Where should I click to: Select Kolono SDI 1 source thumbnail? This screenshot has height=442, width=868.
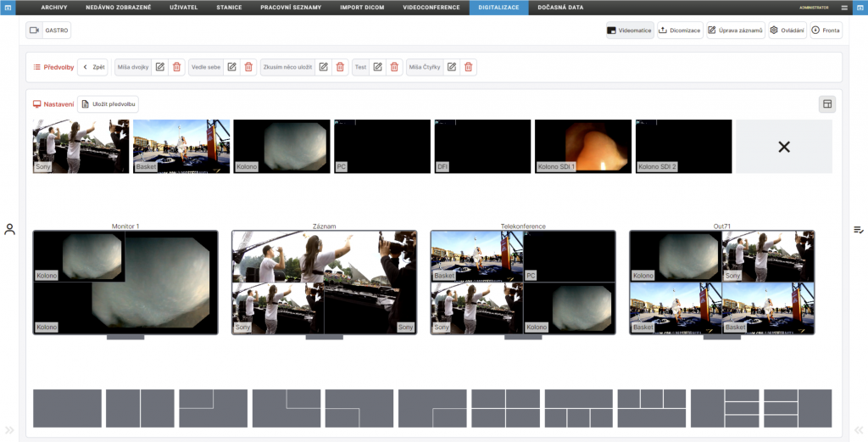(x=583, y=147)
